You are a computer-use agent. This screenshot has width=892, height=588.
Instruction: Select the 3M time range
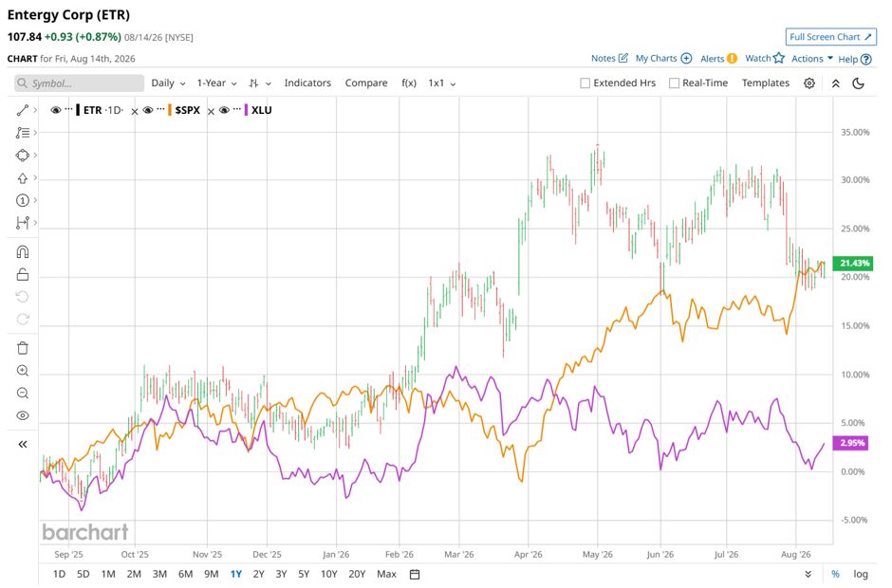159,575
